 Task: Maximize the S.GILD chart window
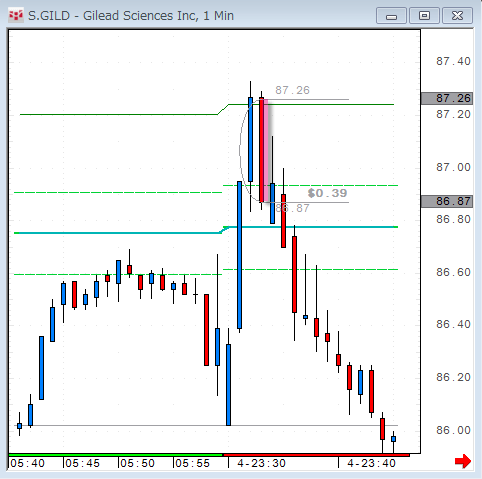click(424, 16)
